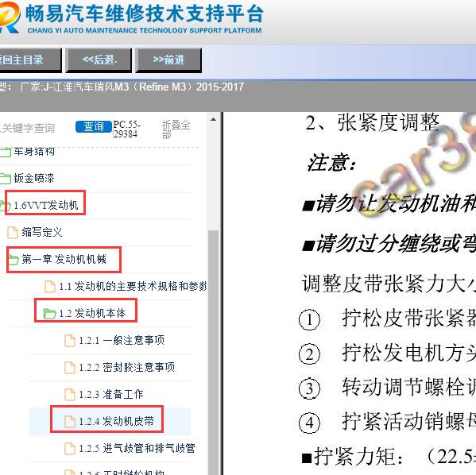Image resolution: width=476 pixels, height=475 pixels.
Task: Click the PC.55-29384 text
Action: click(126, 129)
